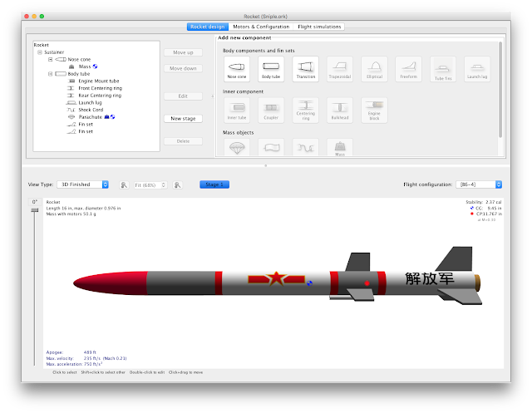Click the rotation angle slider handle

coord(35,210)
